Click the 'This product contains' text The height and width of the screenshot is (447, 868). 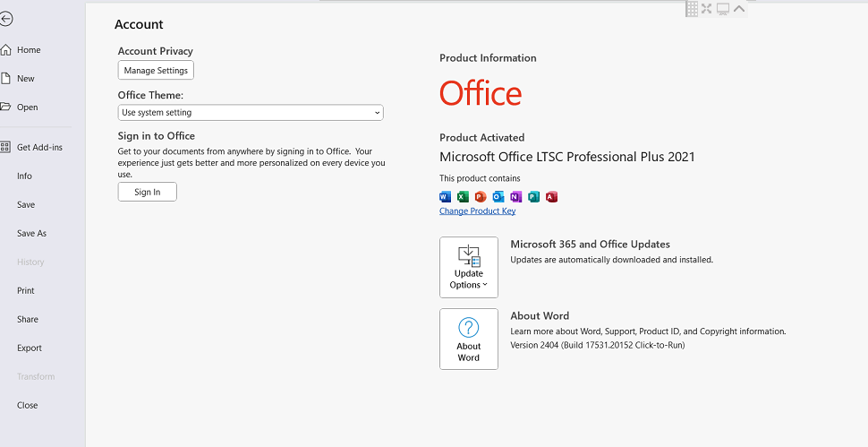480,178
